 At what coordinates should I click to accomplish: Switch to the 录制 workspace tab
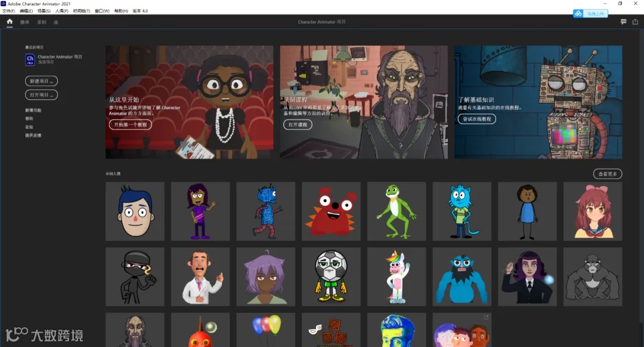(42, 22)
